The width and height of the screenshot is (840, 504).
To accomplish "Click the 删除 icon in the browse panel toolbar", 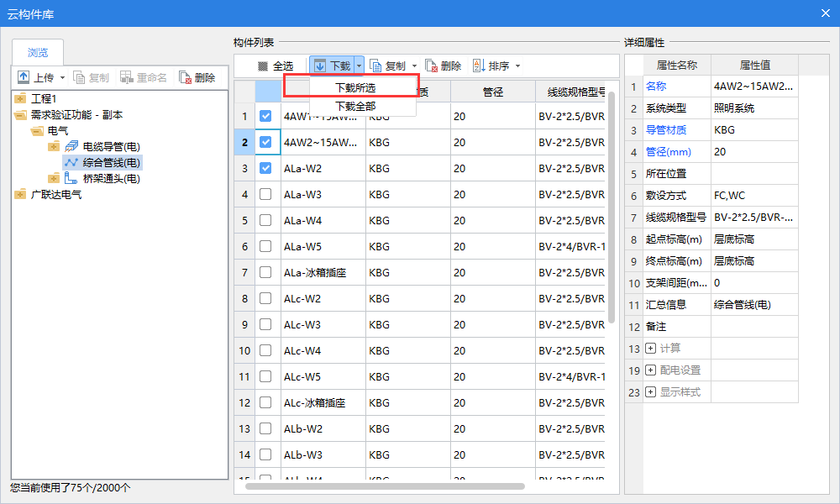I will pyautogui.click(x=185, y=77).
